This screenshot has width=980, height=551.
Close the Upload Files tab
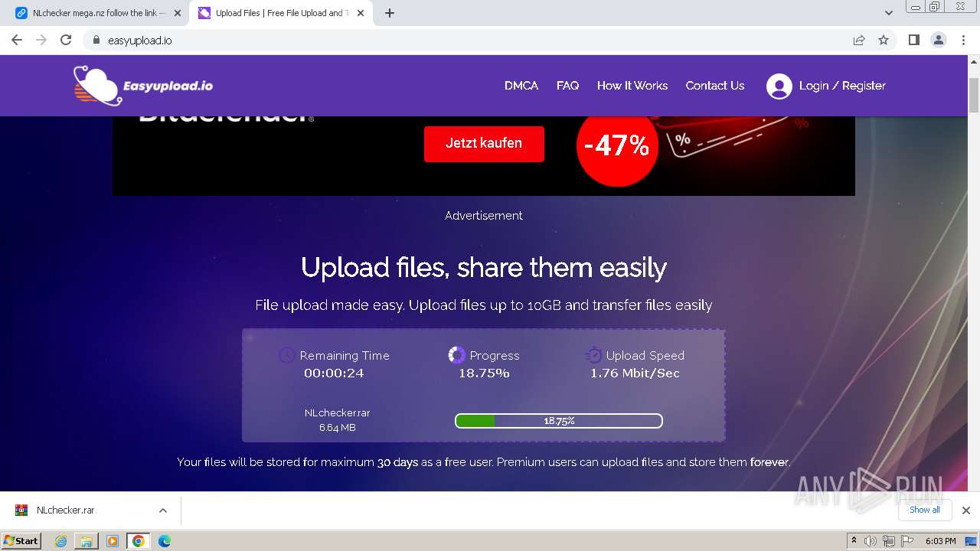point(361,13)
